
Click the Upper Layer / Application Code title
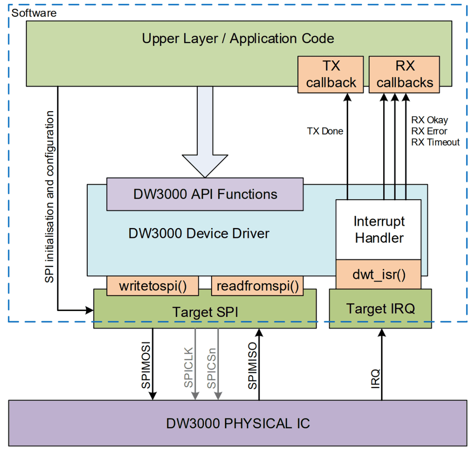click(x=238, y=38)
